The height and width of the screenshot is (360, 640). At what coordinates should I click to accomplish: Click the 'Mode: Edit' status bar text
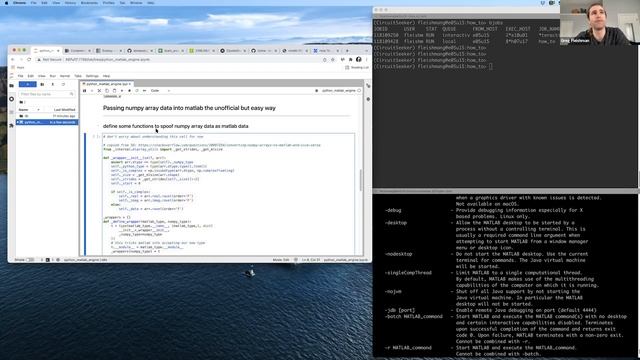click(280, 260)
